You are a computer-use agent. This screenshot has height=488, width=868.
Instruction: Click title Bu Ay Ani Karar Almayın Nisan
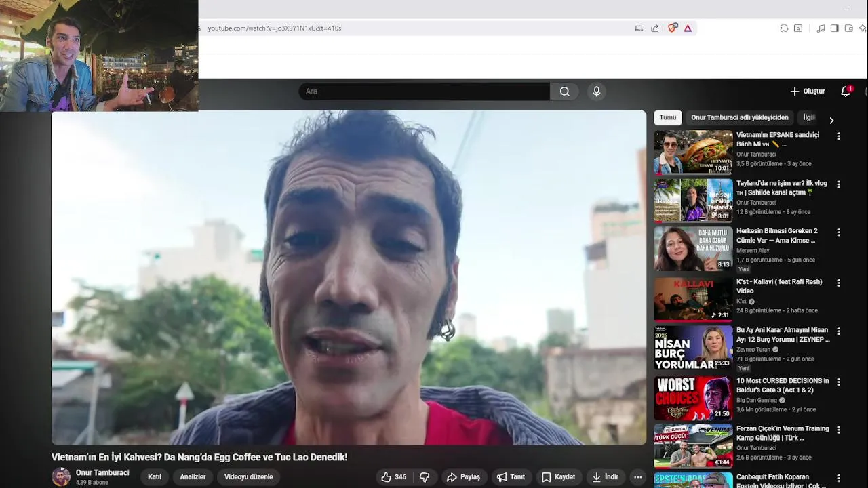[x=783, y=335]
